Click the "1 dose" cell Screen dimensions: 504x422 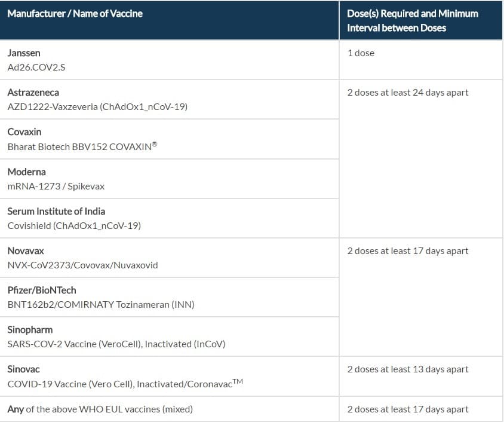pyautogui.click(x=361, y=53)
